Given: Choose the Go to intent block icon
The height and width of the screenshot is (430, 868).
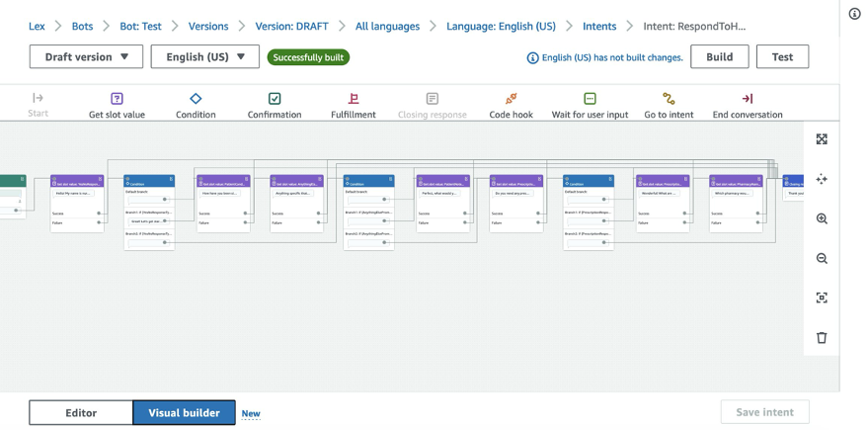Looking at the screenshot, I should pyautogui.click(x=669, y=99).
